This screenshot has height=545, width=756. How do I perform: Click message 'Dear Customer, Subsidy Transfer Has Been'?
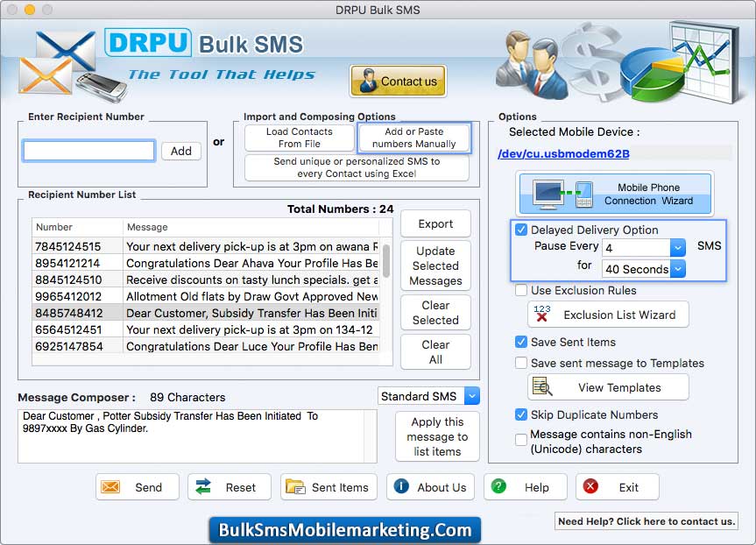[x=251, y=313]
